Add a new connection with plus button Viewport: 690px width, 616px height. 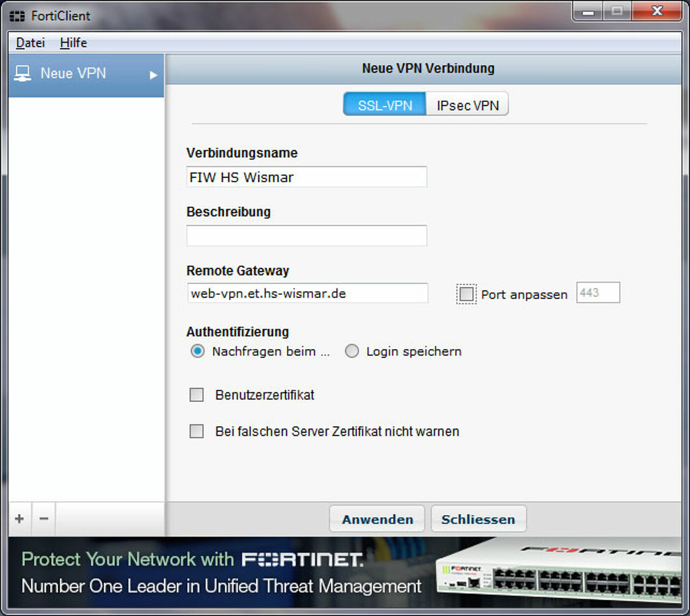coord(20,518)
